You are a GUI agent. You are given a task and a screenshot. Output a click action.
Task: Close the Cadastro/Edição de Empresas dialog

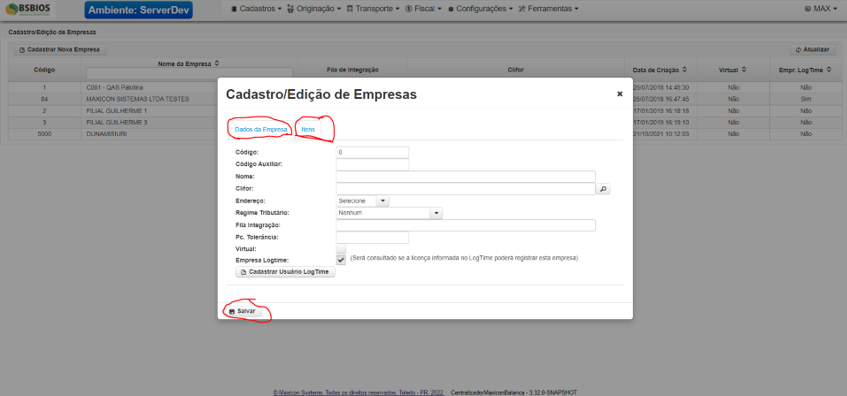pos(620,93)
